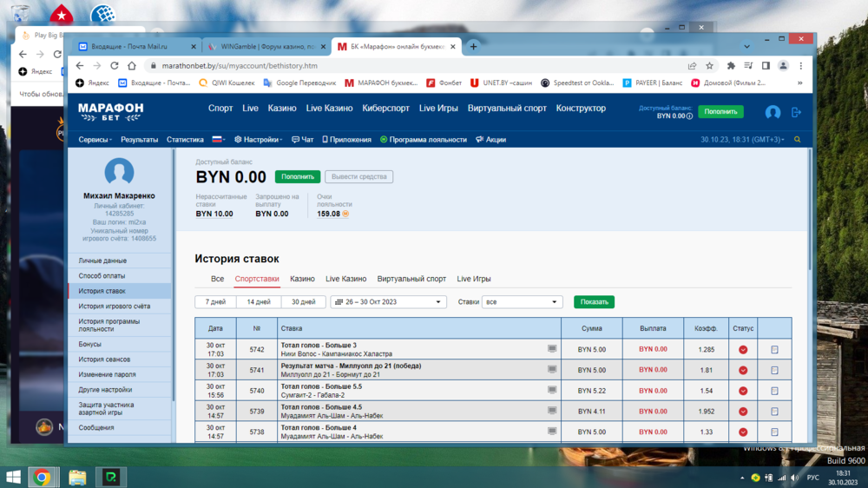The image size is (868, 488).
Task: Bookmark this page with the star icon
Action: [x=709, y=66]
